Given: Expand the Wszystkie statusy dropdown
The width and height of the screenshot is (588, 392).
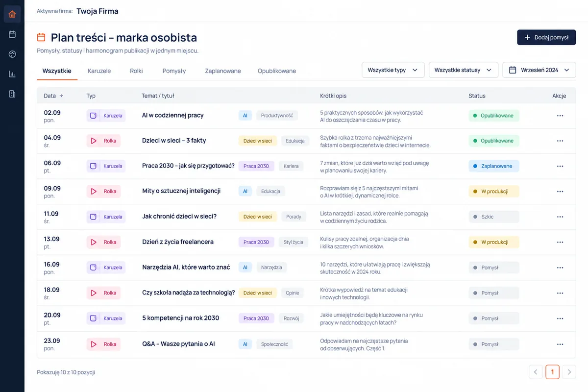Looking at the screenshot, I should [x=464, y=70].
